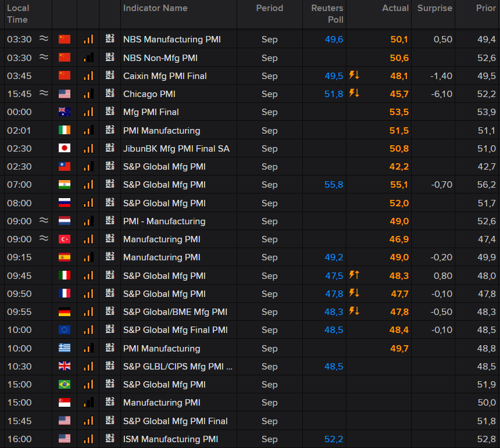This screenshot has height=448, width=500.
Task: Click the Germany flag beside S&P Global/BME Mfg PMI
Action: point(65,311)
